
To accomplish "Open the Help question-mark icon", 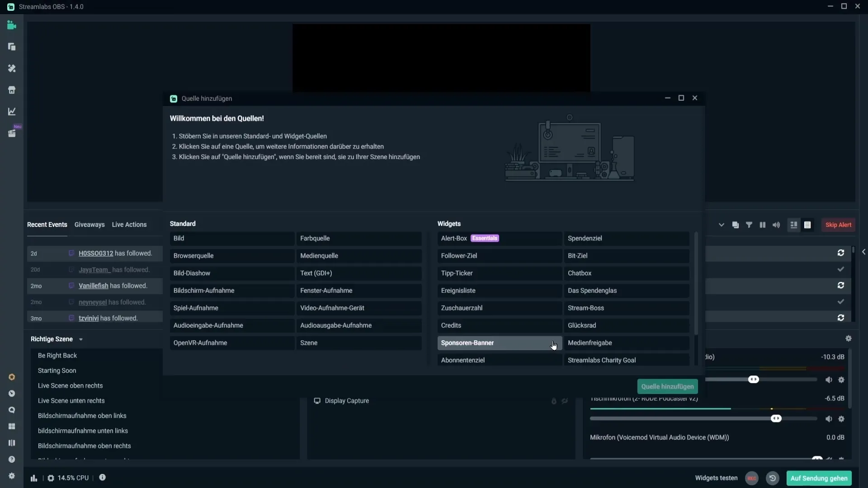I will [x=12, y=459].
